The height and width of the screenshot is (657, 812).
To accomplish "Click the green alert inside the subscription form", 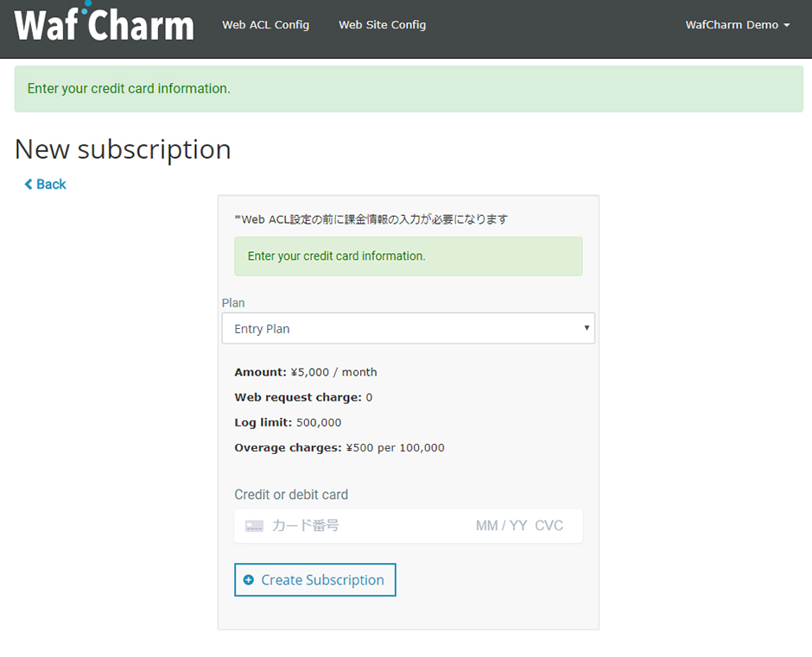I will click(x=408, y=256).
